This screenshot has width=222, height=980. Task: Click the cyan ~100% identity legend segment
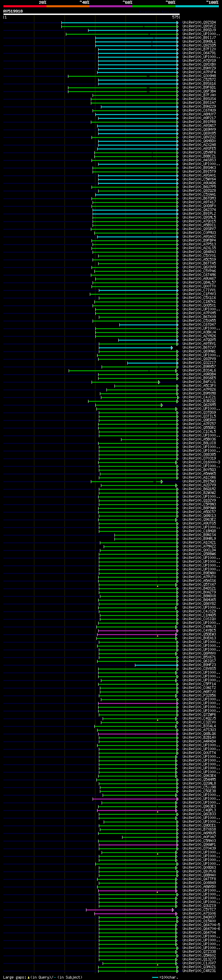tap(197, 6)
